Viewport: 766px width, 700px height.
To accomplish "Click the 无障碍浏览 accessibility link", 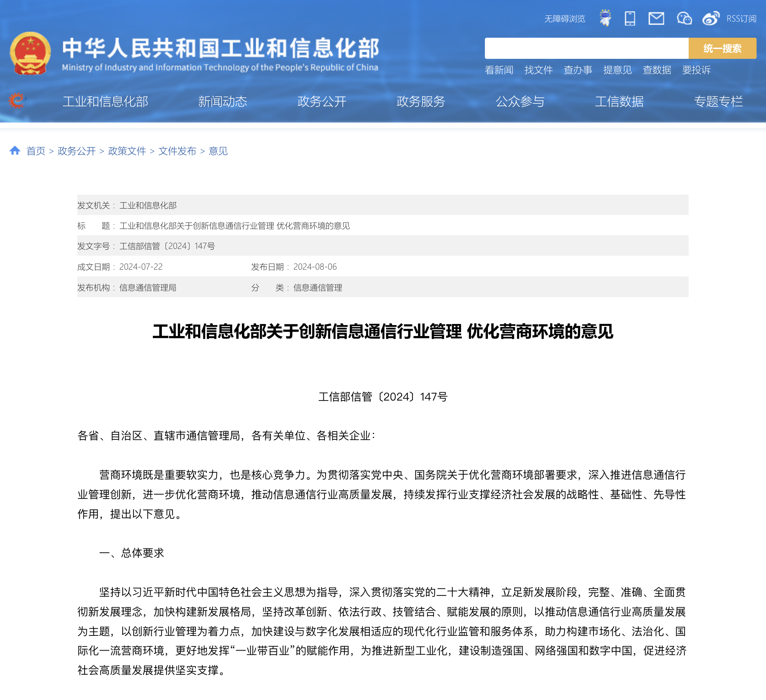I will 564,18.
